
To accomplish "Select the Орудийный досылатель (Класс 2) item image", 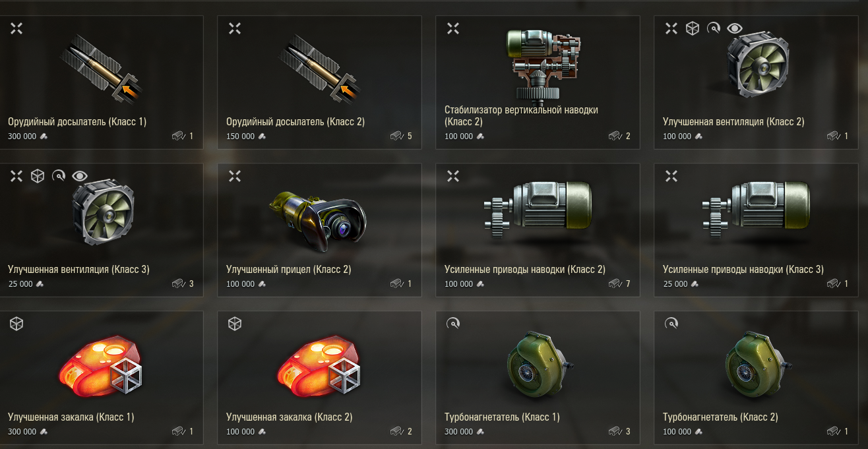I will coord(321,70).
